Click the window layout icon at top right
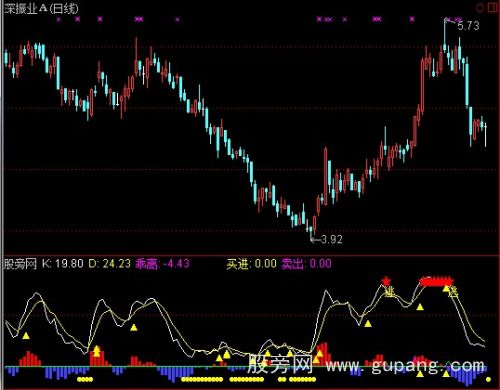This screenshot has width=500, height=390. point(493,8)
